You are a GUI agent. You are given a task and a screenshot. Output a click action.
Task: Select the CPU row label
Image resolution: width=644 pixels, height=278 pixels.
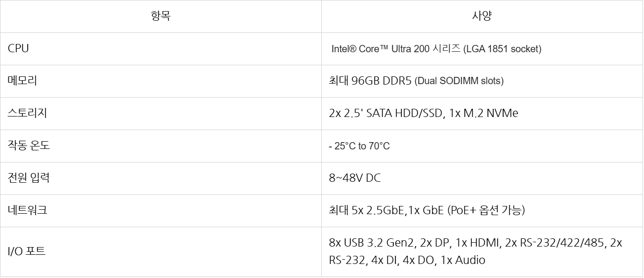point(18,48)
